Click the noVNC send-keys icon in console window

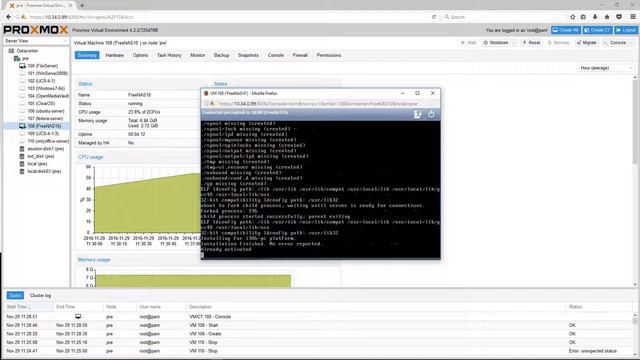[x=417, y=115]
